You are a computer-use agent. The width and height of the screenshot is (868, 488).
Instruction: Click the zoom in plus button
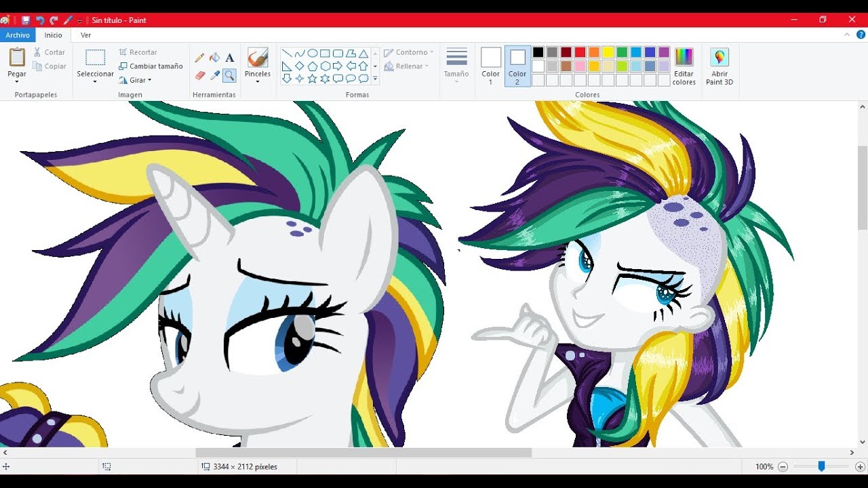(860, 466)
